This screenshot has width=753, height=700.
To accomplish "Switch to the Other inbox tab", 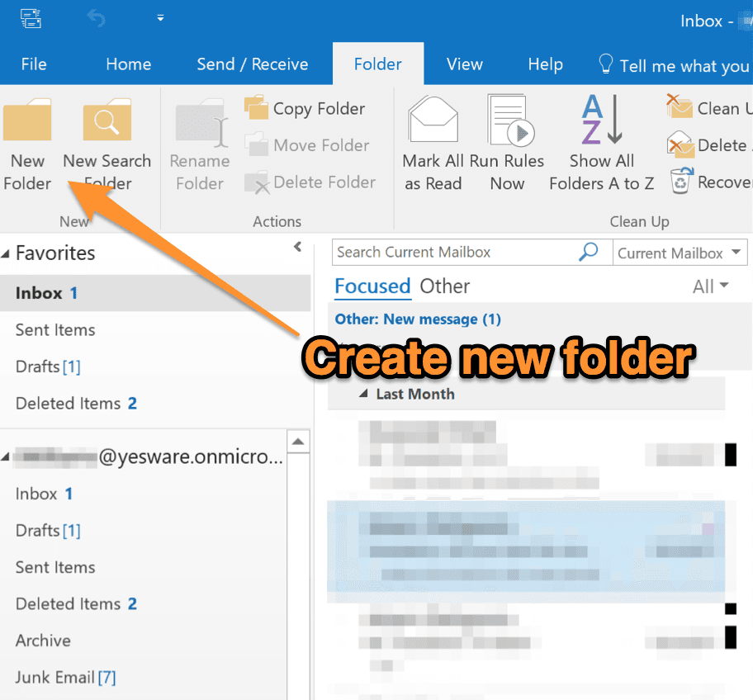I will (444, 286).
